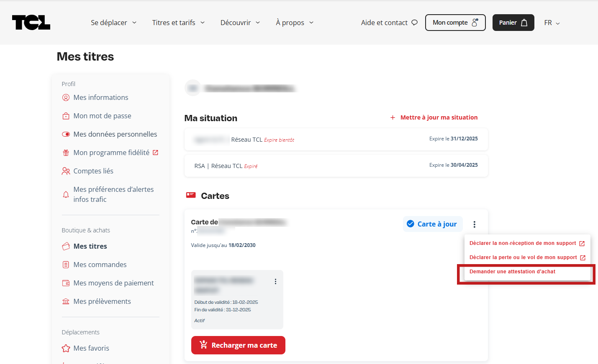Click the active ticket tile
Image resolution: width=598 pixels, height=364 pixels.
pyautogui.click(x=237, y=300)
